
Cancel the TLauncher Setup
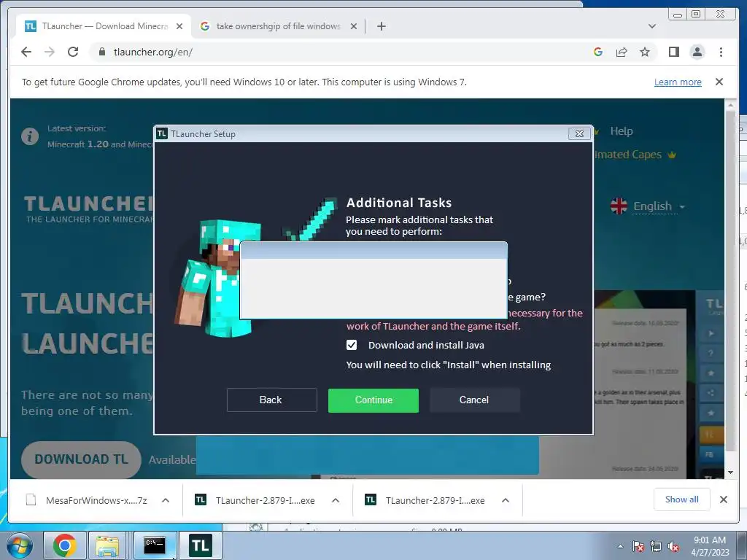click(x=474, y=400)
